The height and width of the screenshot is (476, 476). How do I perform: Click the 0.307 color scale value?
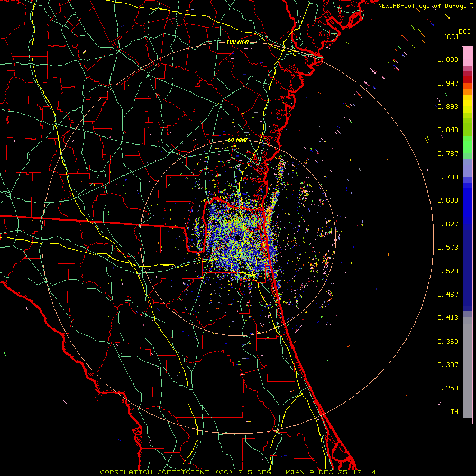pos(448,365)
